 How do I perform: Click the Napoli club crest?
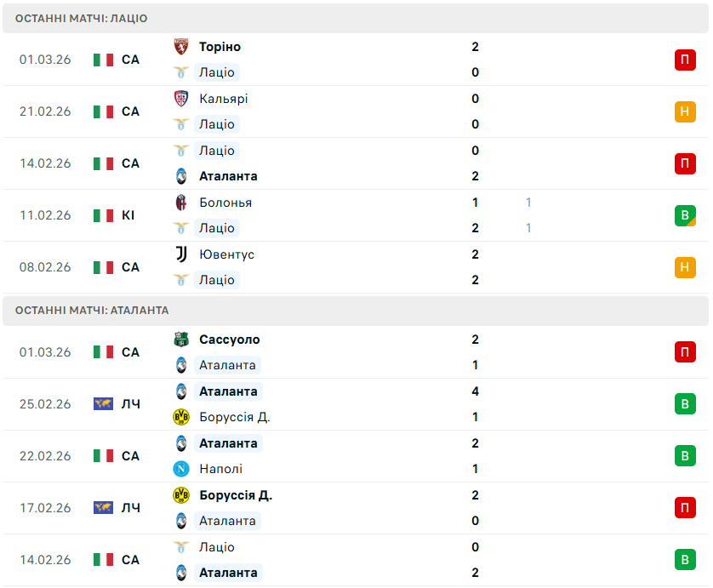181,469
